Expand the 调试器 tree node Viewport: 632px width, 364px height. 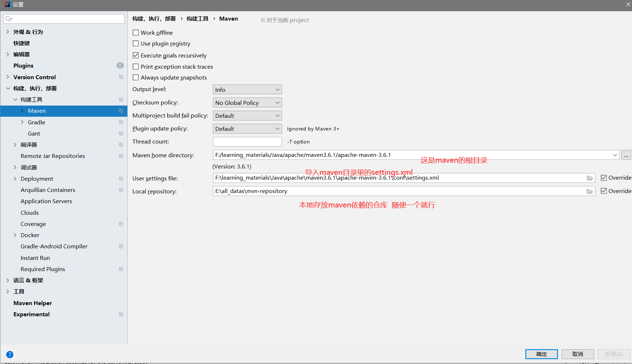(15, 167)
